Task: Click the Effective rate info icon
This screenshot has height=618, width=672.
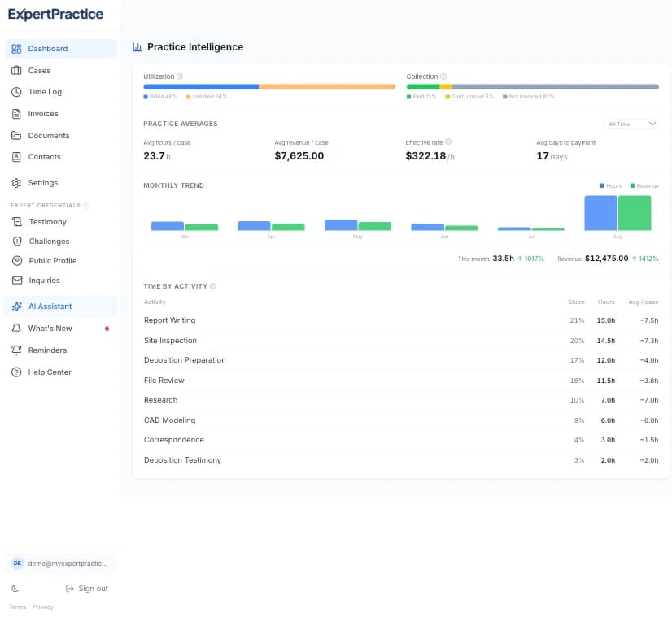Action: [x=448, y=141]
